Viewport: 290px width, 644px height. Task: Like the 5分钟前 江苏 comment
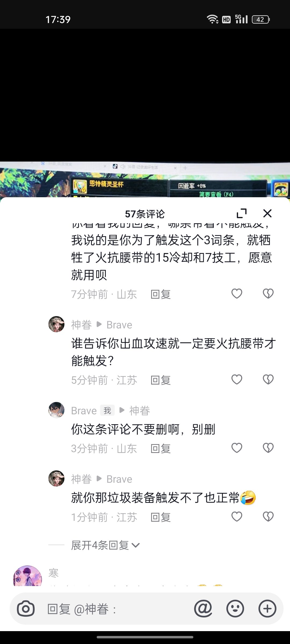(x=237, y=379)
